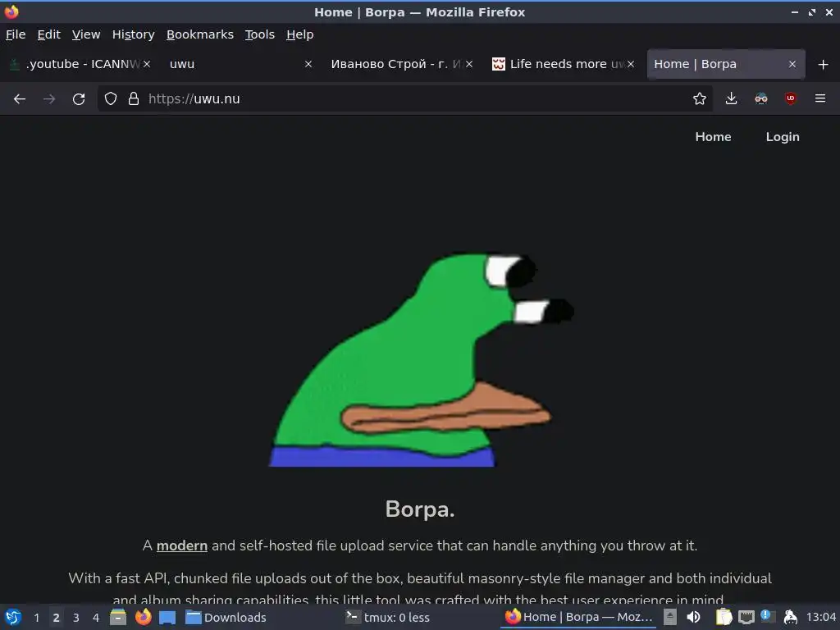Viewport: 840px width, 630px height.
Task: Switch to workspace 2
Action: [x=56, y=618]
